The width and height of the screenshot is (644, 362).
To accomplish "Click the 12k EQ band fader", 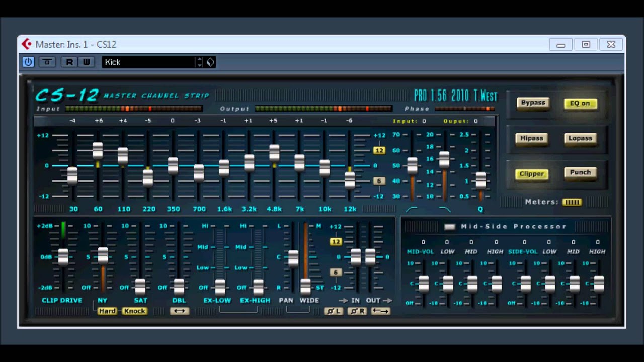I will coord(350,180).
